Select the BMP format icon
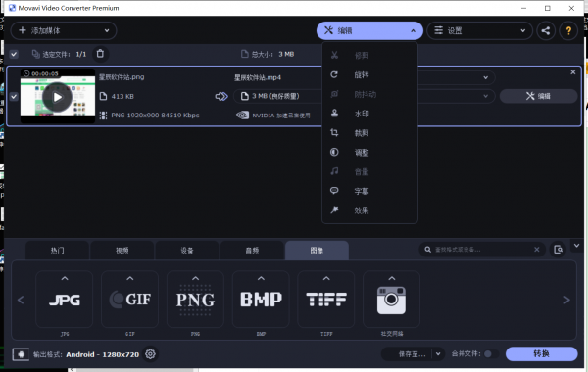This screenshot has width=588, height=372. 261,300
